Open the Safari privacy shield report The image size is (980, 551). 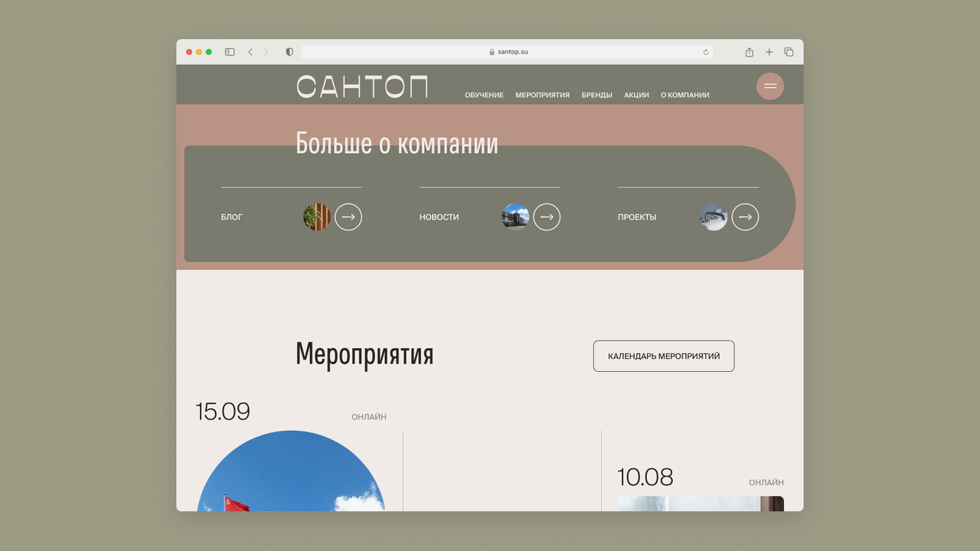click(x=289, y=52)
